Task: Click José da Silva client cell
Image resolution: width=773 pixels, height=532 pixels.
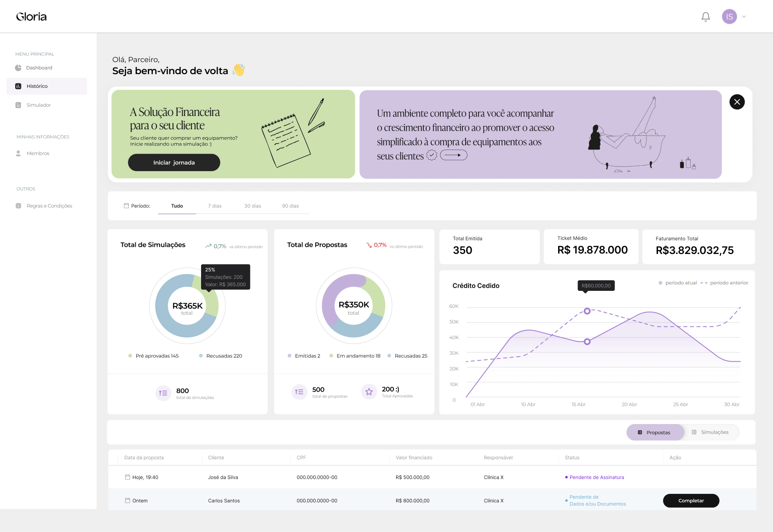Action: (223, 477)
